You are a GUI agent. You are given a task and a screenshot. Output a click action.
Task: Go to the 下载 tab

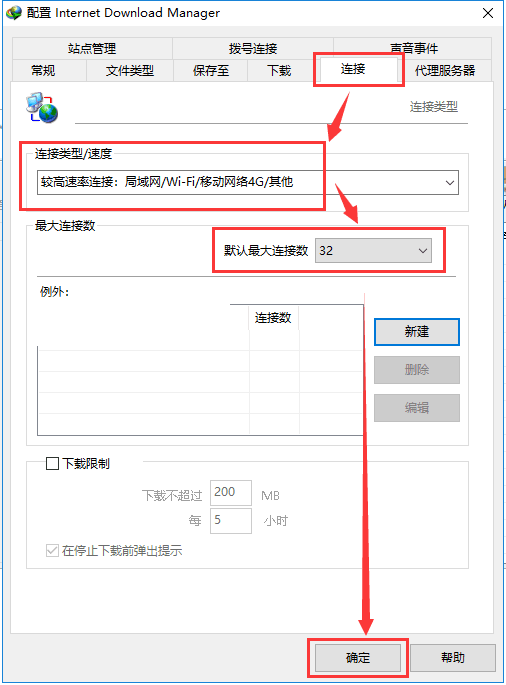pos(279,70)
